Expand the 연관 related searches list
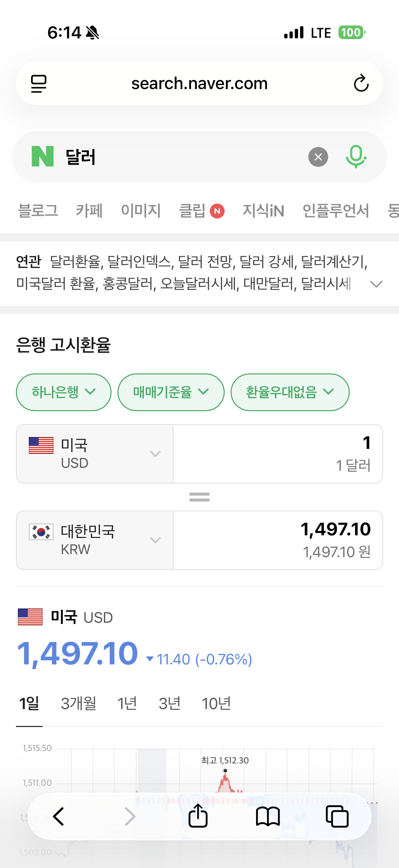399x868 pixels. (376, 284)
